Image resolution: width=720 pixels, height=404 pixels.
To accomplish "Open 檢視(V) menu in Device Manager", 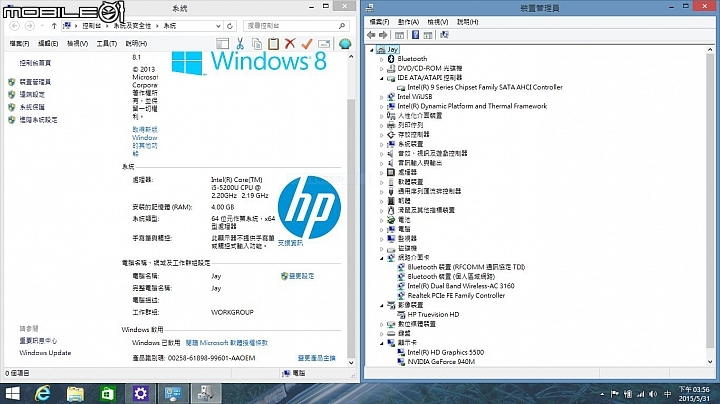I will pyautogui.click(x=438, y=22).
